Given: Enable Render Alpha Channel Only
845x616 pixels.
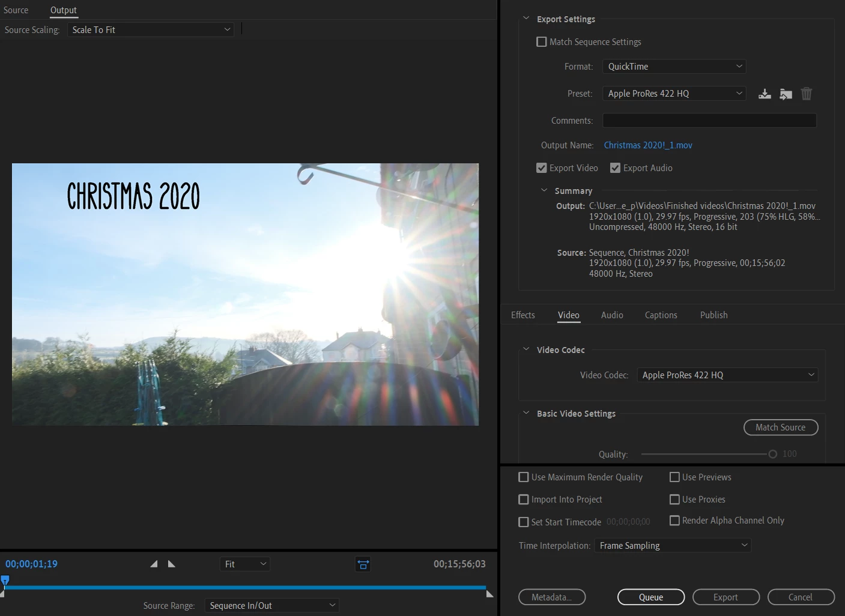Looking at the screenshot, I should (x=674, y=521).
